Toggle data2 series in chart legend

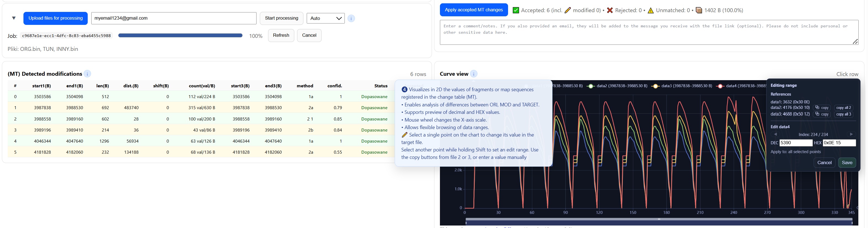pyautogui.click(x=617, y=86)
